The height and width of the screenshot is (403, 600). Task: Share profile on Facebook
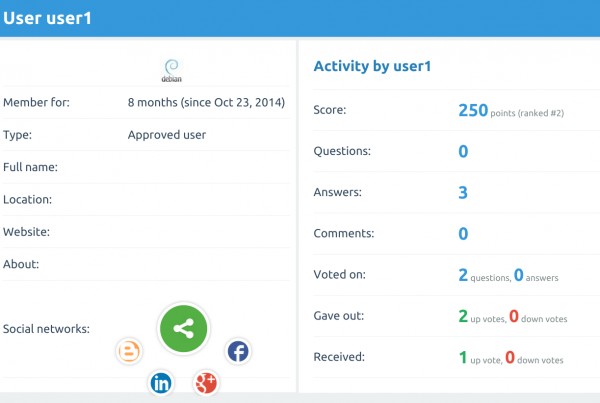click(237, 351)
